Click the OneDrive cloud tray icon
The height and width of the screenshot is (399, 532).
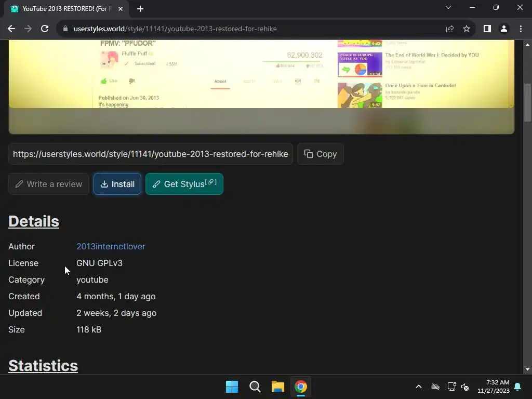[435, 387]
